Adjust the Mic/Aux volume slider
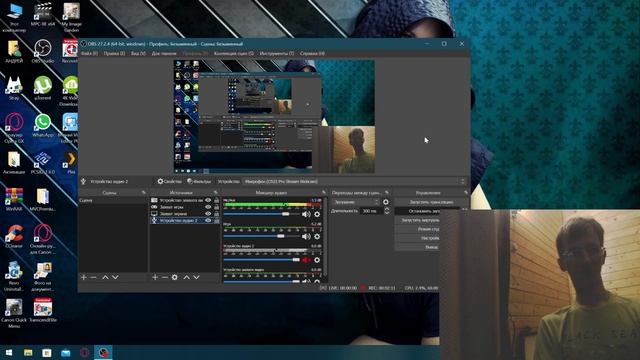Screen dimensions: 640x360 pos(262,214)
